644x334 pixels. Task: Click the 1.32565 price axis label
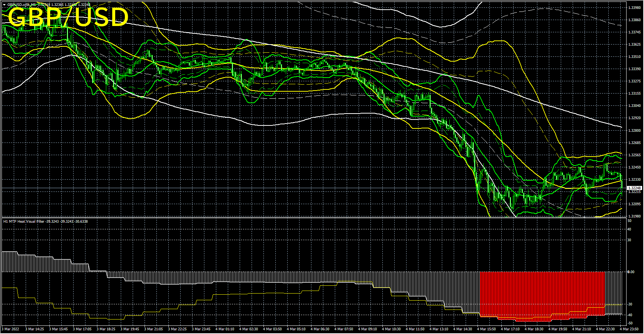[634, 155]
